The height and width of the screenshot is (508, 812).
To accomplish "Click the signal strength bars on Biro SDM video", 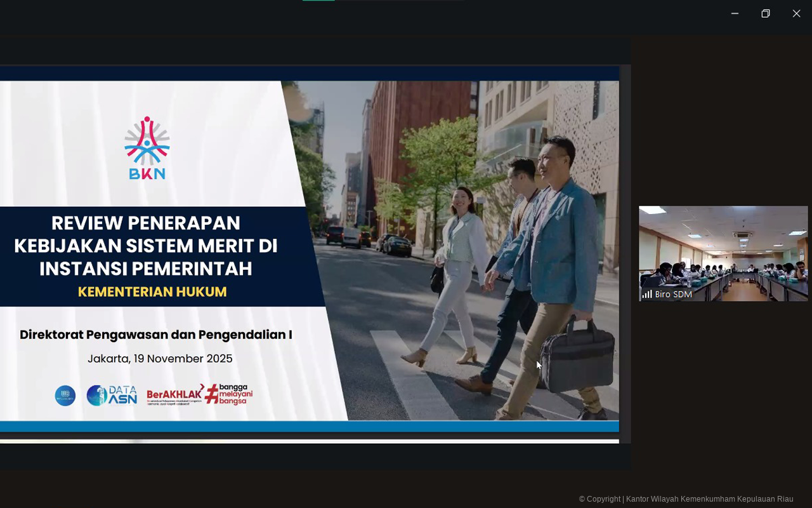I will tap(646, 294).
